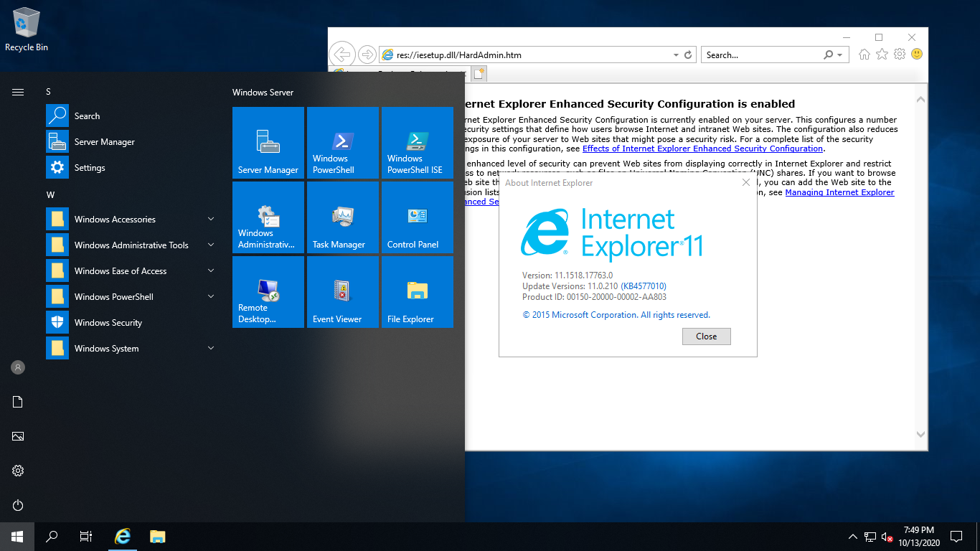Click the Windows Start button
This screenshot has width=980, height=551.
[17, 537]
